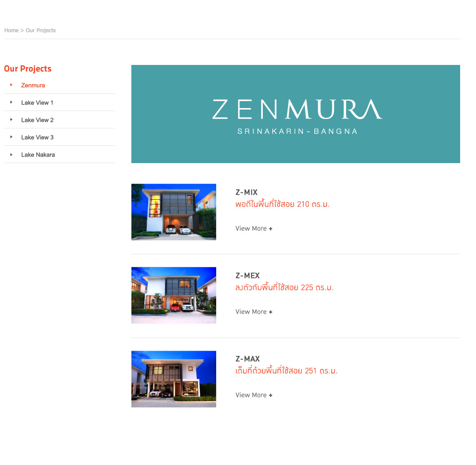
Task: Click Z-MEX 225 sq.m. description text
Action: tap(285, 287)
